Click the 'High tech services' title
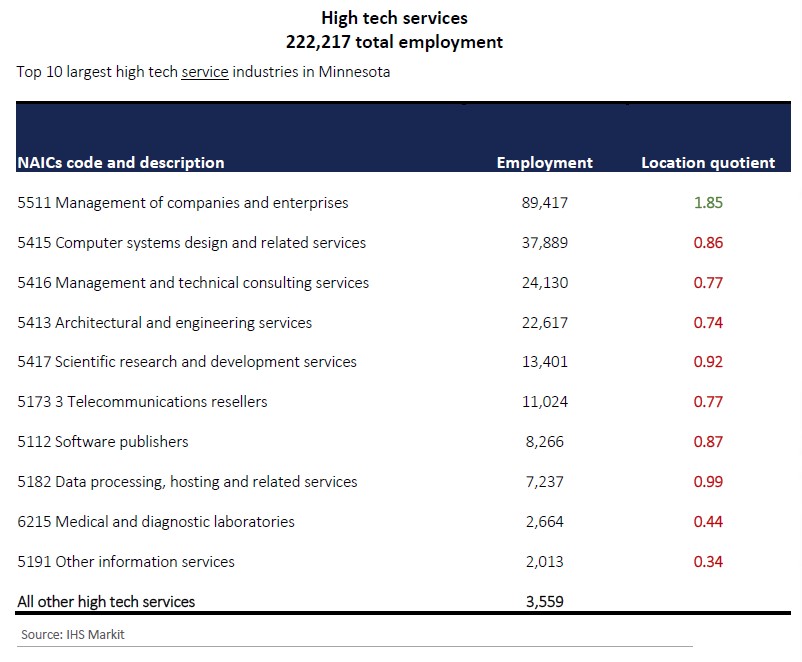The height and width of the screenshot is (662, 802). (x=394, y=18)
